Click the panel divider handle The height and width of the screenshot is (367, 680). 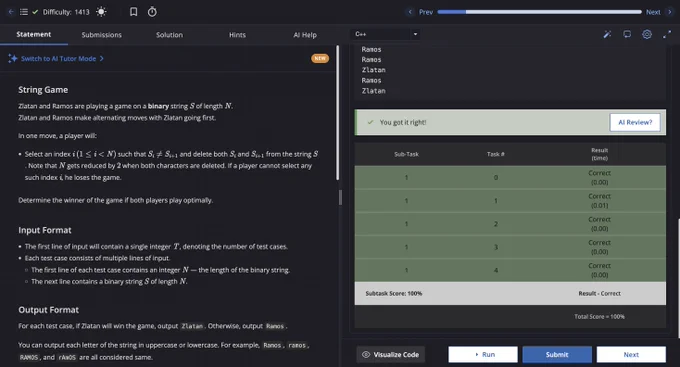[340, 198]
